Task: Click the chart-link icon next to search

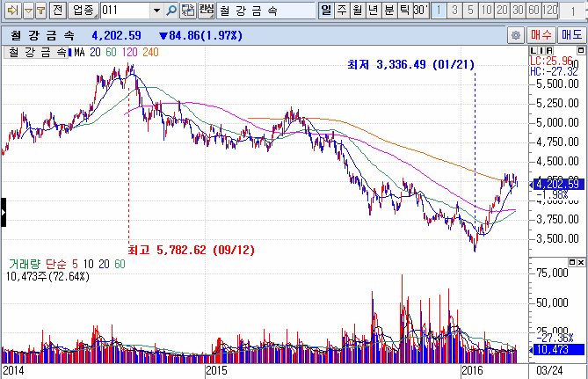Action: pos(186,10)
